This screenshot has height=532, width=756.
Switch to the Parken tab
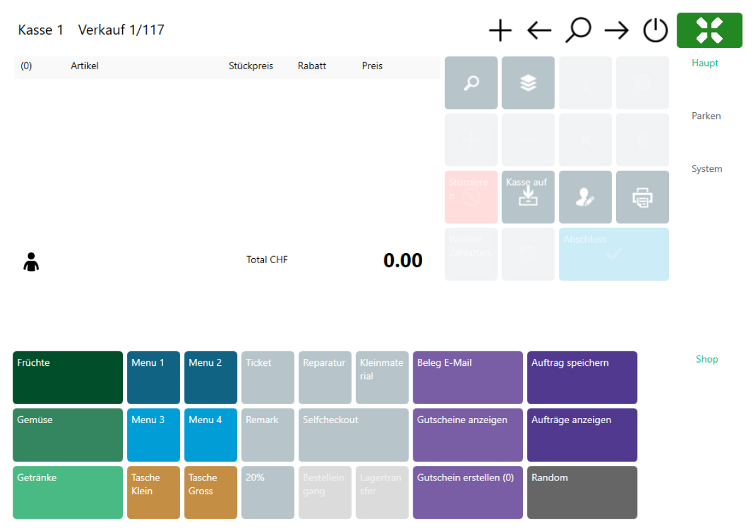[706, 116]
